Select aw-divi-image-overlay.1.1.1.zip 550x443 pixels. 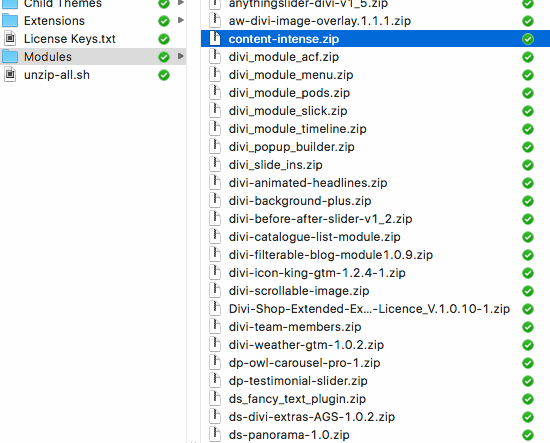320,21
